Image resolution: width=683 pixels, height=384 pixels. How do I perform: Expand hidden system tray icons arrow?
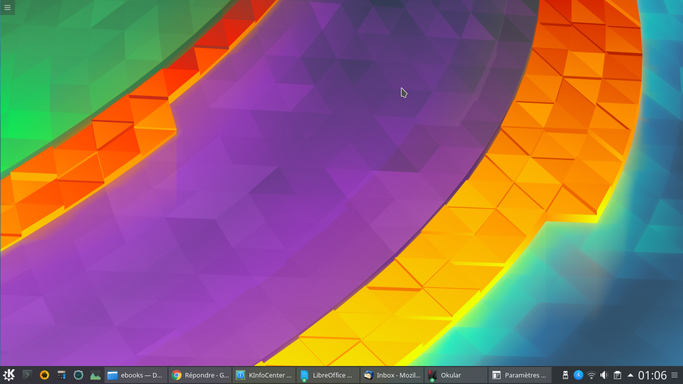630,375
